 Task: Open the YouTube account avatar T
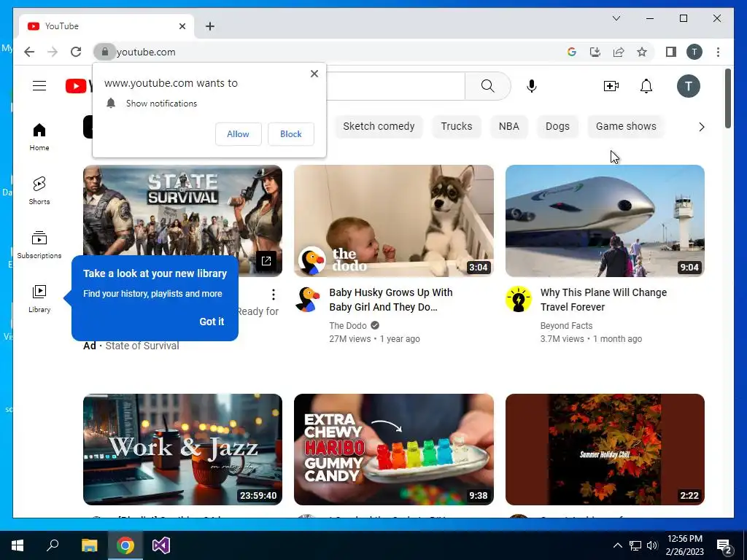pyautogui.click(x=689, y=86)
